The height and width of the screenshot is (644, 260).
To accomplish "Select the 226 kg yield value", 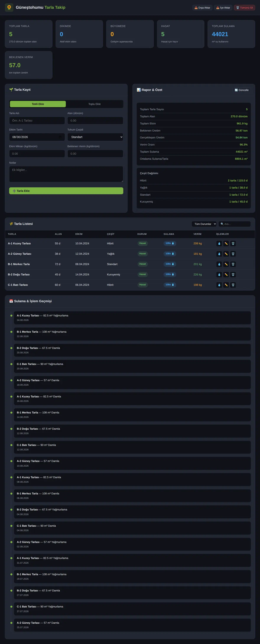I will pos(198,274).
